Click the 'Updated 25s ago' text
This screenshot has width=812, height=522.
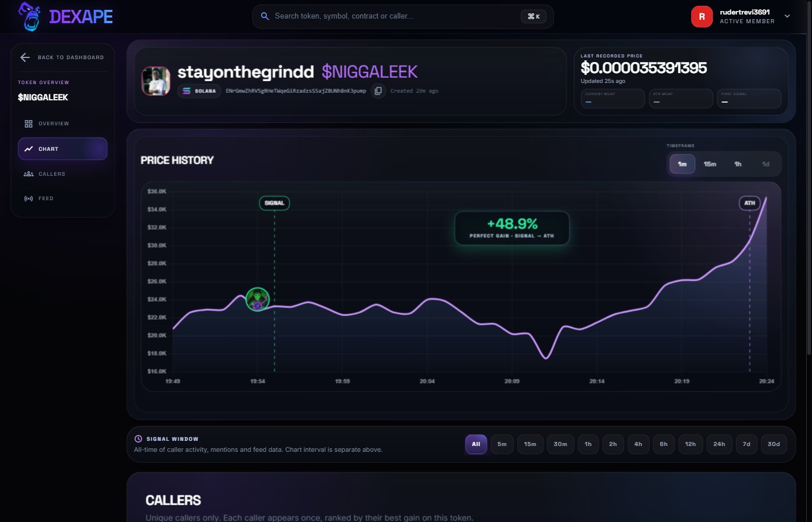[603, 81]
